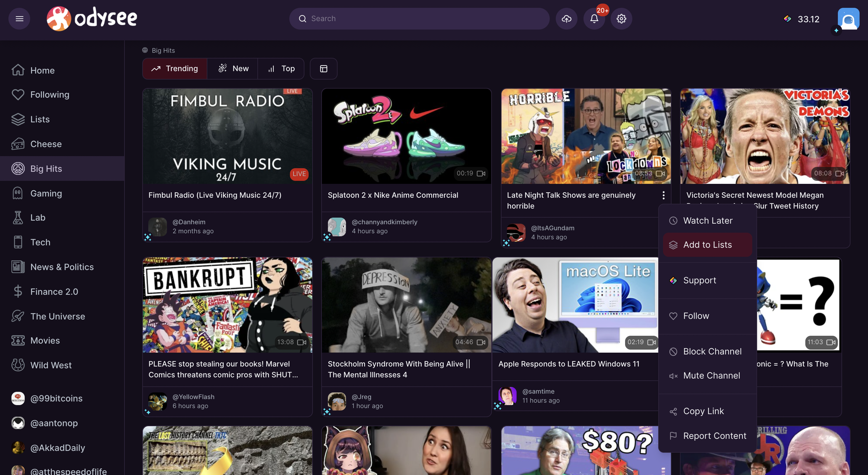This screenshot has height=475, width=868.
Task: Click the Odysee logo
Action: pos(92,18)
